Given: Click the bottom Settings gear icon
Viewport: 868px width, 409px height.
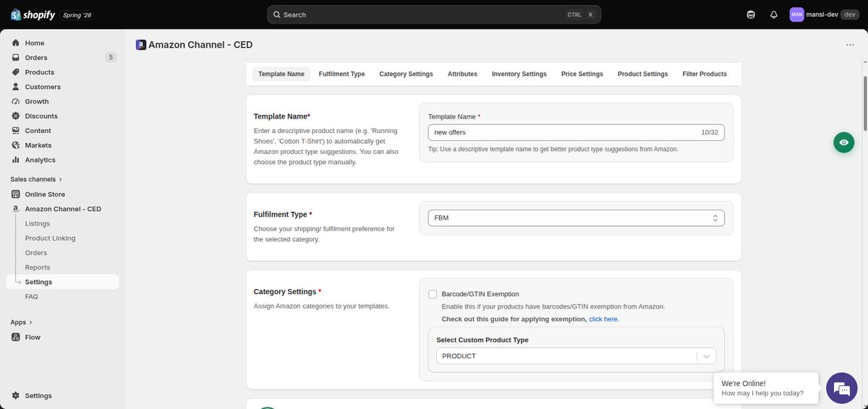Looking at the screenshot, I should [16, 395].
